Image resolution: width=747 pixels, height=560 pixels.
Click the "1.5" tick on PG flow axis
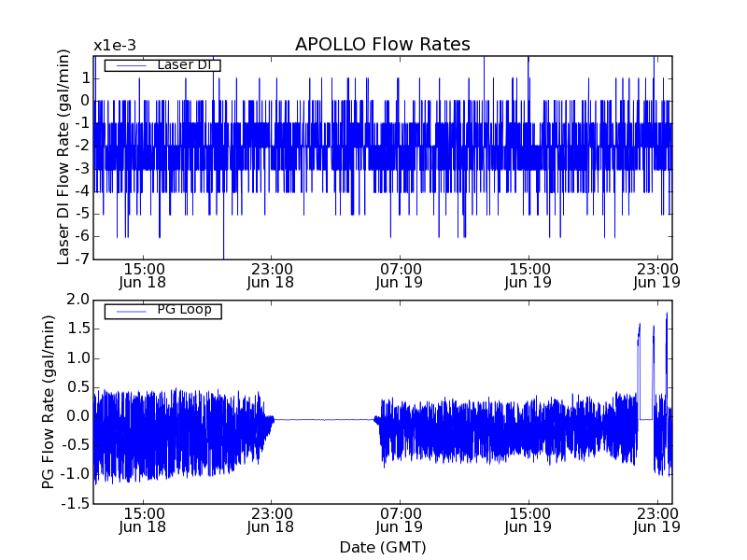(x=78, y=329)
